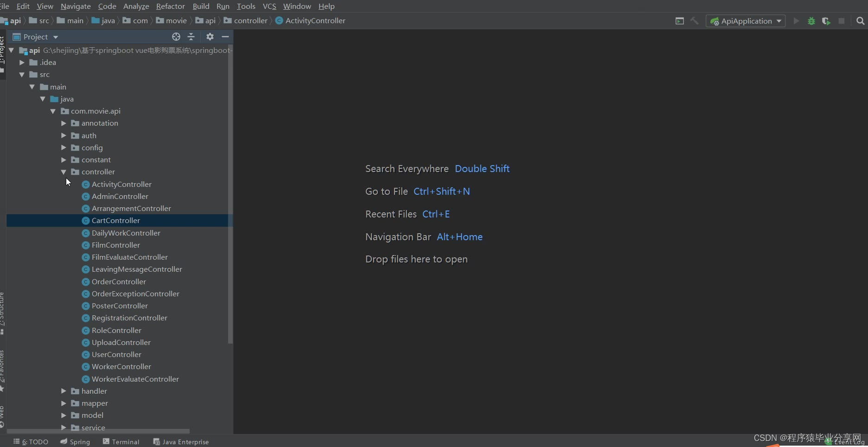
Task: Click the controller breadcrumb in navigation bar
Action: [x=246, y=21]
